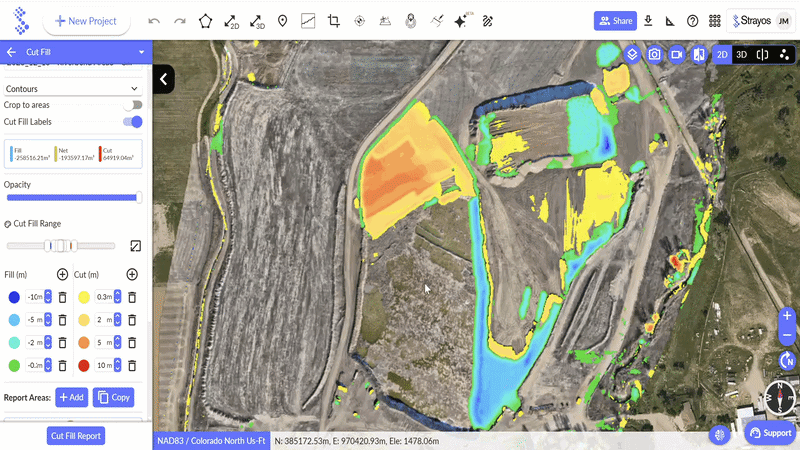This screenshot has height=450, width=800.
Task: Click the download icon in header
Action: [648, 20]
